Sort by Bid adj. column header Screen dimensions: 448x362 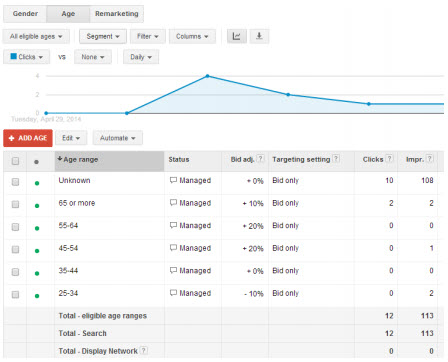click(243, 159)
